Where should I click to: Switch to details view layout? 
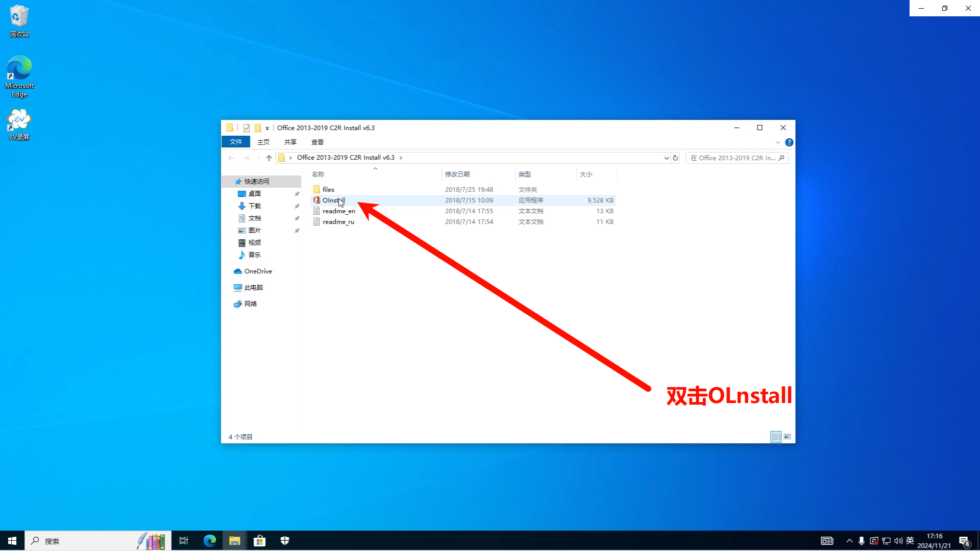(x=776, y=437)
